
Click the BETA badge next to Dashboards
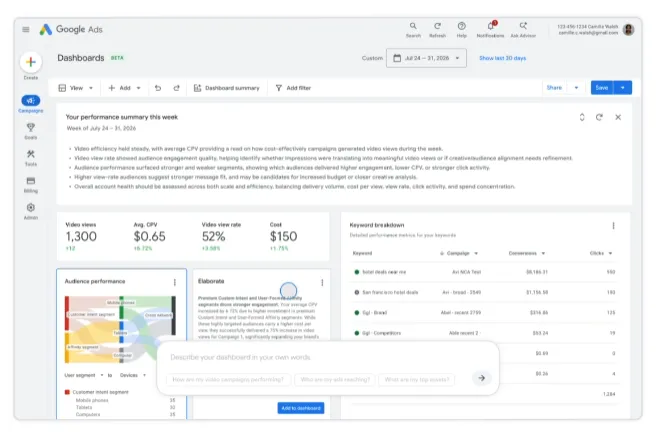117,58
